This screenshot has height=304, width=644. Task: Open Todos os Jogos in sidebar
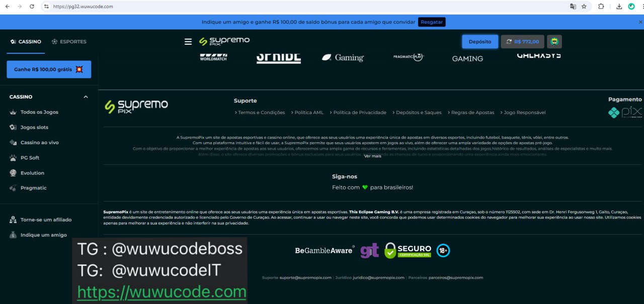click(39, 112)
